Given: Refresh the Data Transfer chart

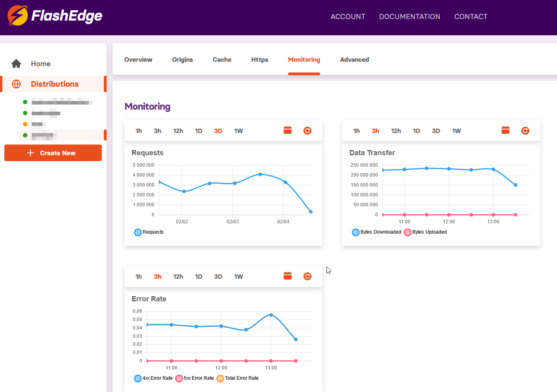Looking at the screenshot, I should [525, 131].
